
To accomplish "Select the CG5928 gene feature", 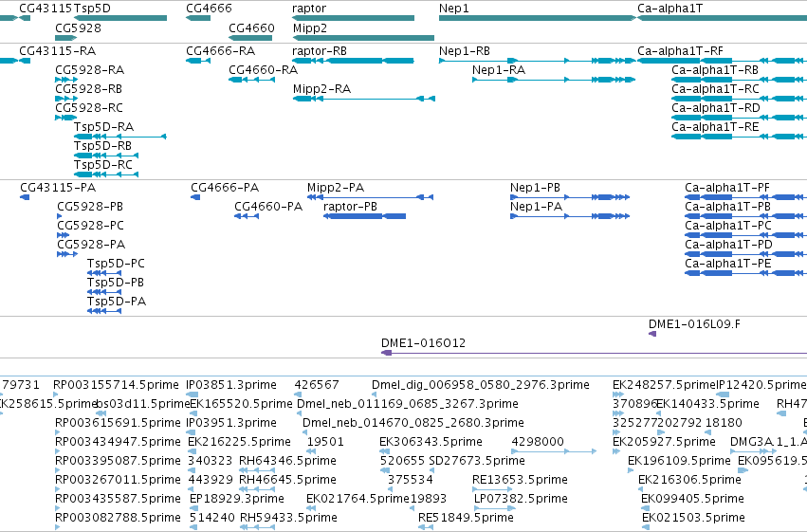I will (65, 38).
